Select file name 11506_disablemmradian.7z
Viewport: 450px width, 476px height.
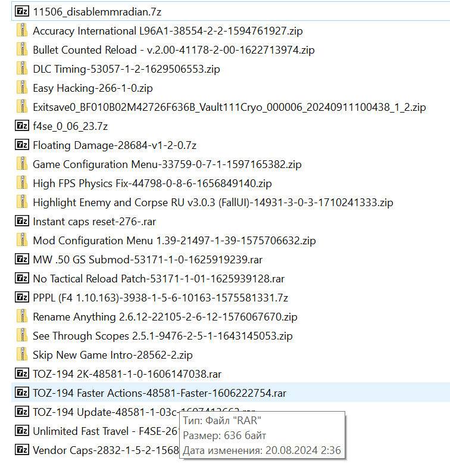(x=97, y=12)
